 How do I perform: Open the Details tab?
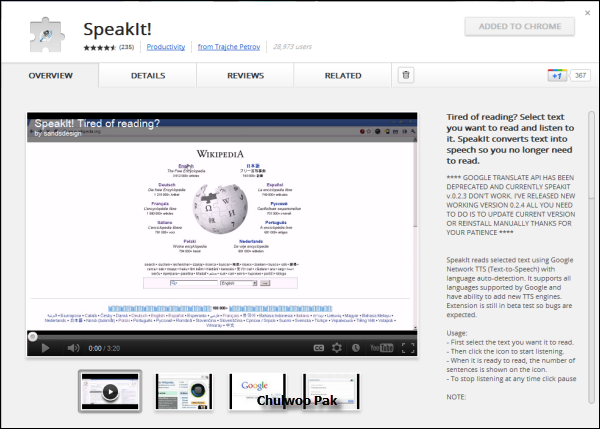tap(148, 75)
